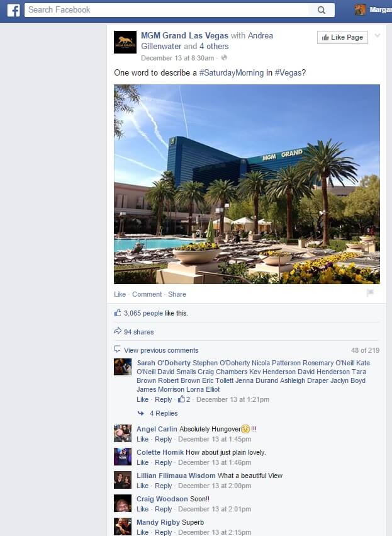Open Margaret's profile picture in top bar
The image size is (392, 536).
[360, 9]
